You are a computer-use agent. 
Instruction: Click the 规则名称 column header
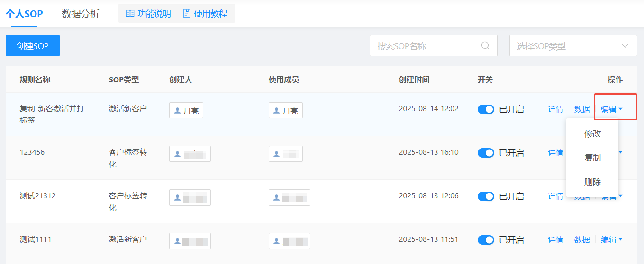pyautogui.click(x=35, y=79)
